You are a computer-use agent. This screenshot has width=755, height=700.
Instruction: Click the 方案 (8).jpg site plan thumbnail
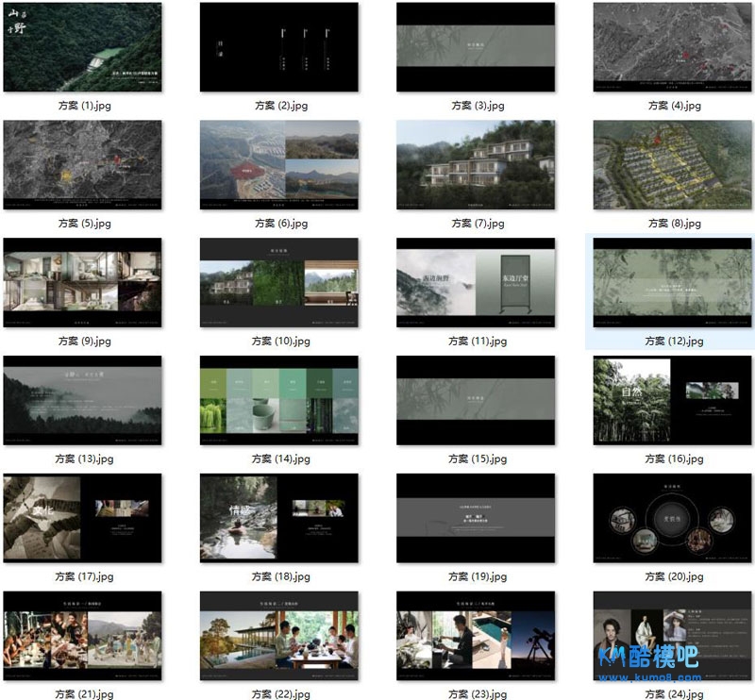pyautogui.click(x=673, y=165)
